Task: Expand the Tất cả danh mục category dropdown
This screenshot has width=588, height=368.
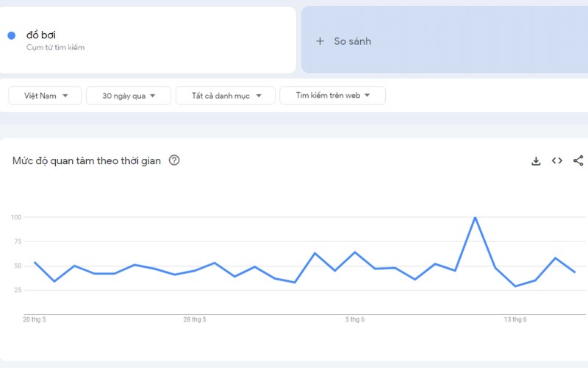Action: click(226, 96)
